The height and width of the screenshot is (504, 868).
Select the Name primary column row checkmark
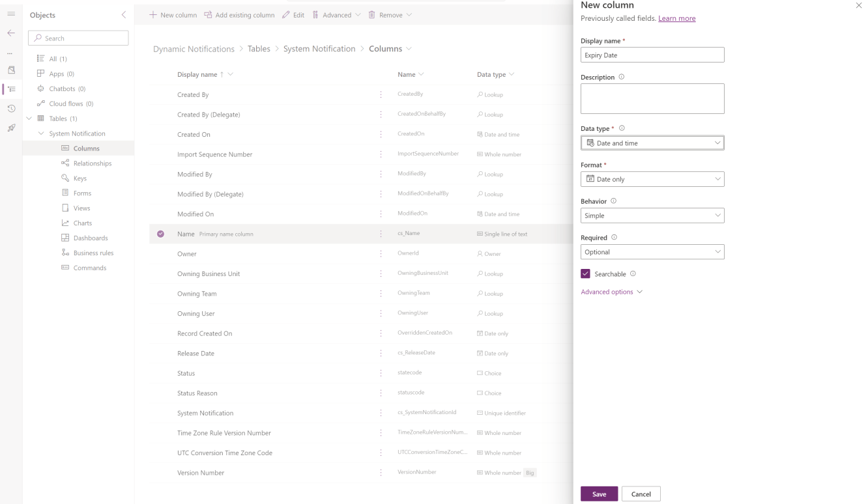coord(160,233)
